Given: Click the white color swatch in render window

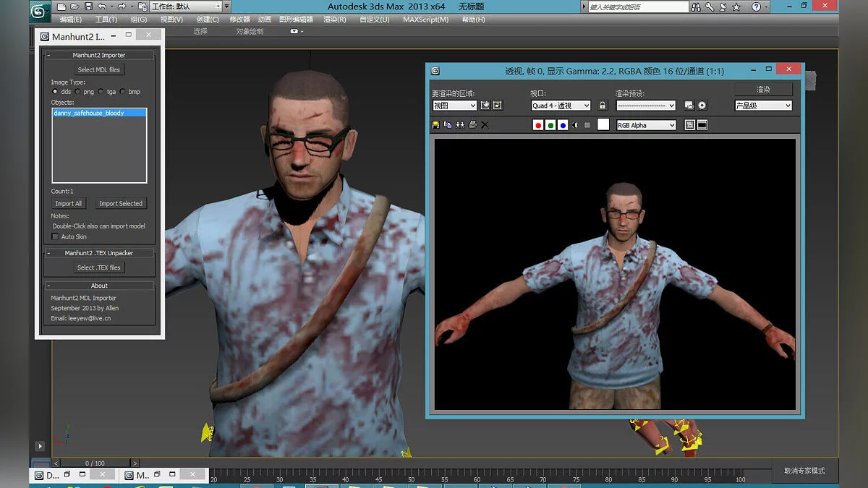Looking at the screenshot, I should click(x=603, y=125).
